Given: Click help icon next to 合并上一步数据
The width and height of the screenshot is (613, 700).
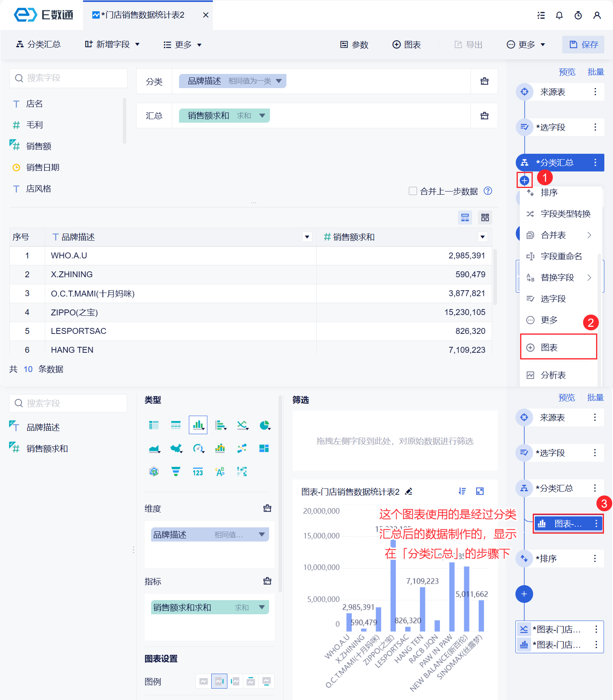Looking at the screenshot, I should pos(488,191).
